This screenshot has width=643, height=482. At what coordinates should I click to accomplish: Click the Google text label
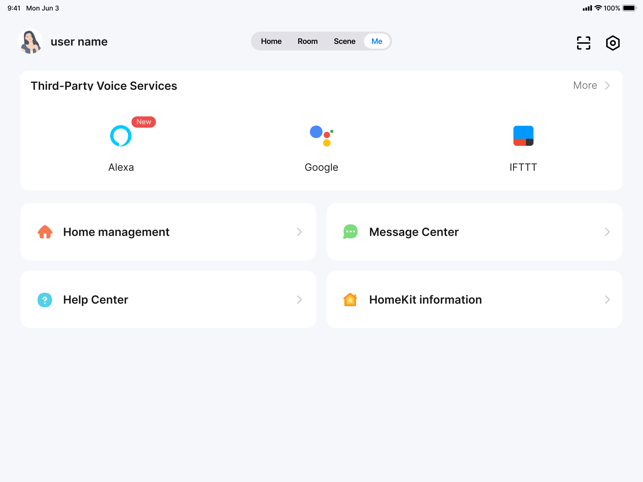coord(322,167)
